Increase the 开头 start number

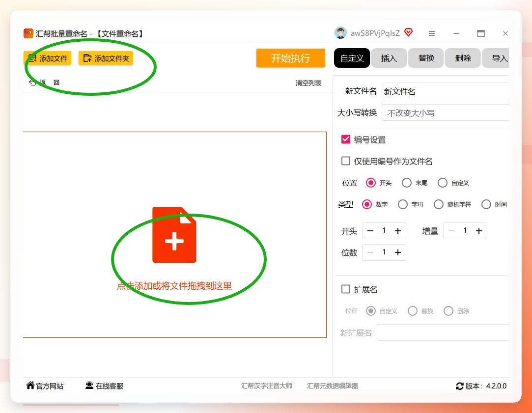click(x=398, y=231)
